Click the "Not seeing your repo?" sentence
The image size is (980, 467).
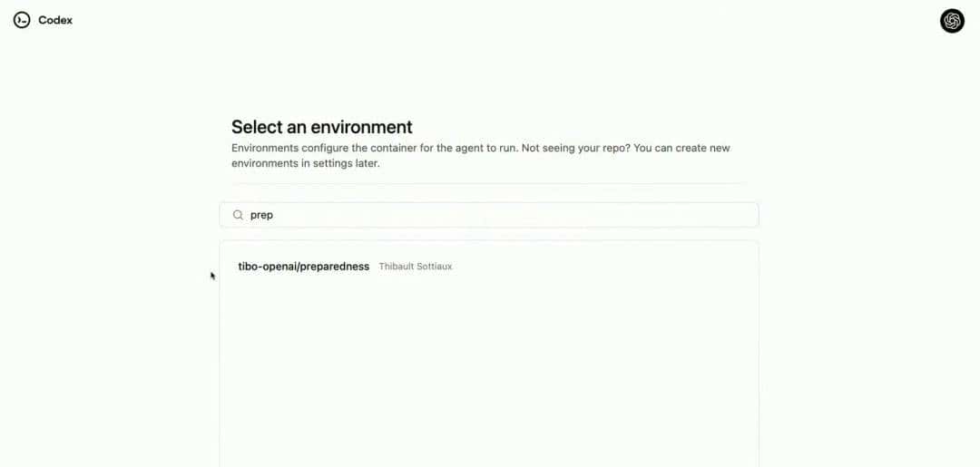pos(577,148)
